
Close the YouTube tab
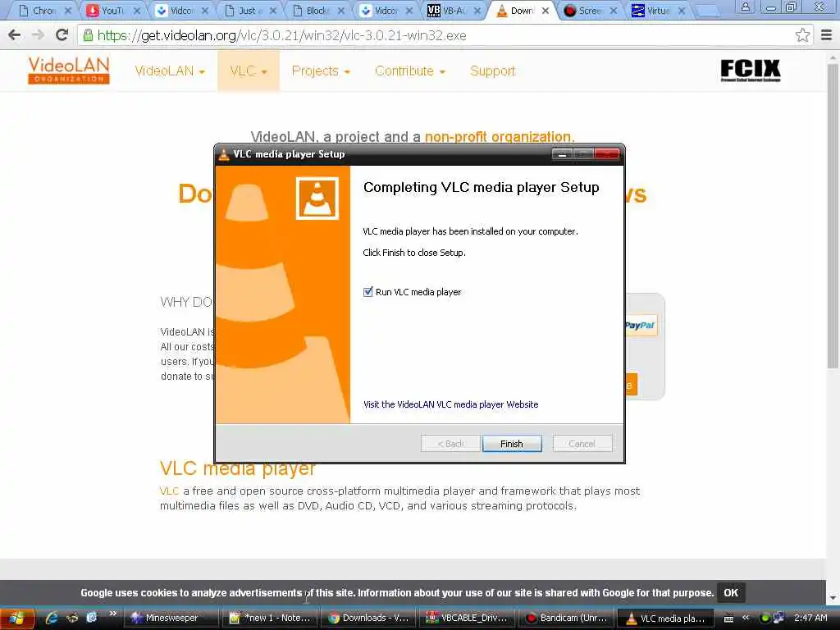137,10
